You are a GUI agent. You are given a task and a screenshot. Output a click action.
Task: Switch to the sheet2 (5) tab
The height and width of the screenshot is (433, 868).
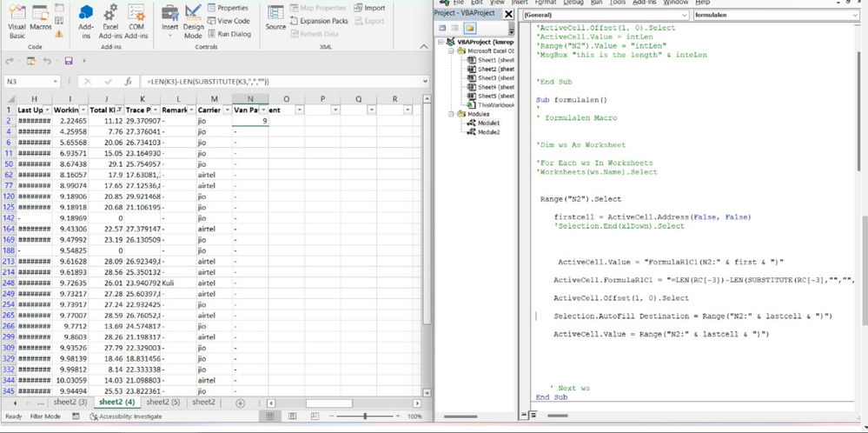point(162,403)
